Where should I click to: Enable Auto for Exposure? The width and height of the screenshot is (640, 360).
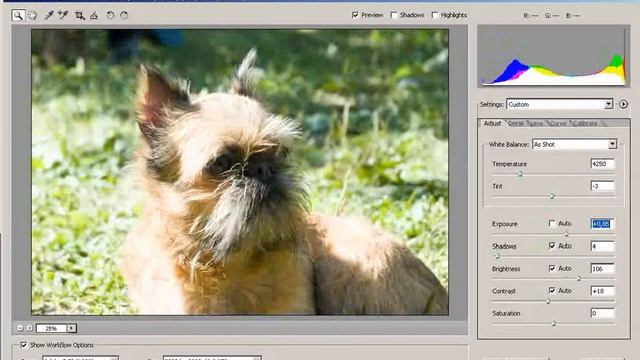tap(552, 223)
